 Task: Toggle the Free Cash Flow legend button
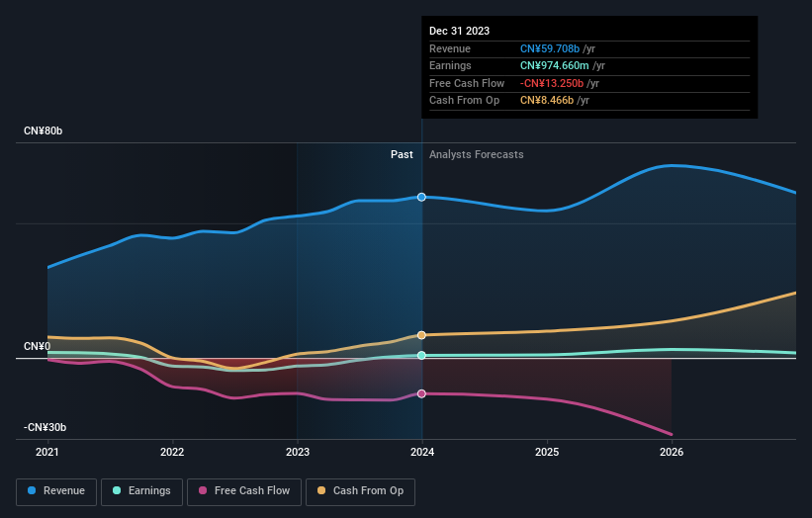(244, 491)
